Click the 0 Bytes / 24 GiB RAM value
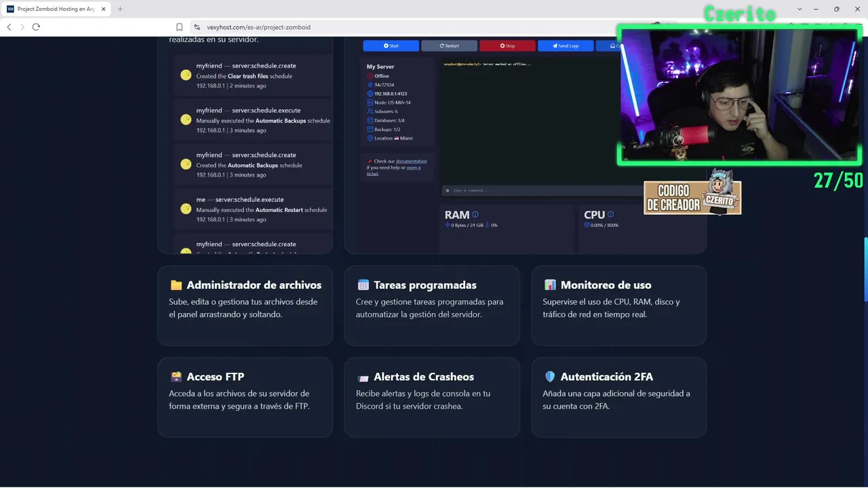Image resolution: width=868 pixels, height=488 pixels. click(x=467, y=225)
